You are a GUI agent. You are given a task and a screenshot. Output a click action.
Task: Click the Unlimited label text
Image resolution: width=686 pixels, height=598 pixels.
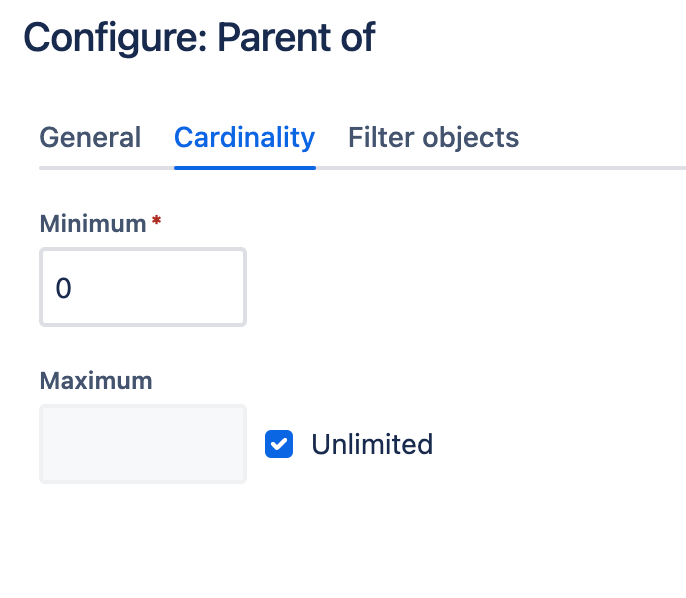372,444
